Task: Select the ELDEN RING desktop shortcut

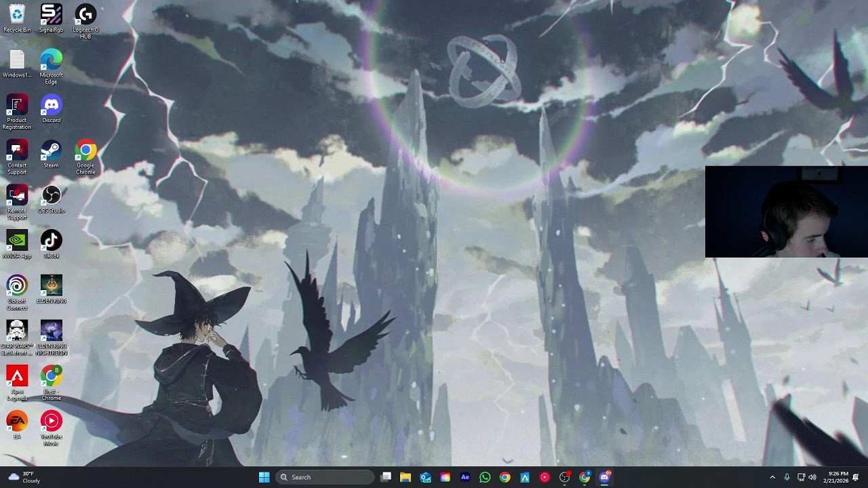Action: 51,289
